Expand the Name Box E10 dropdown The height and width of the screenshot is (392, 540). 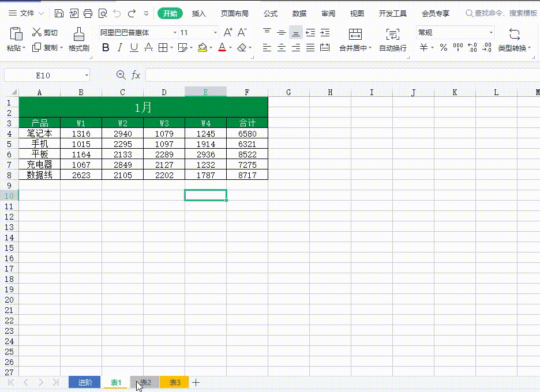click(87, 76)
